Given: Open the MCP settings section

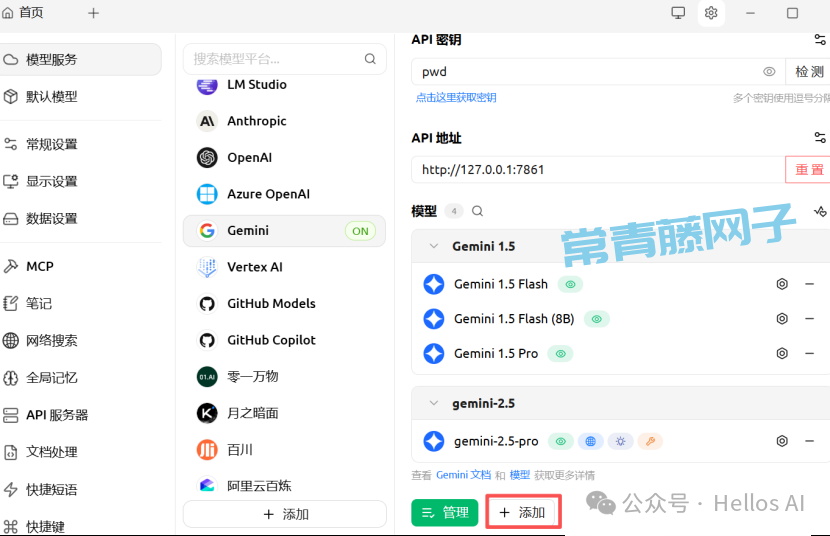Looking at the screenshot, I should pyautogui.click(x=40, y=266).
